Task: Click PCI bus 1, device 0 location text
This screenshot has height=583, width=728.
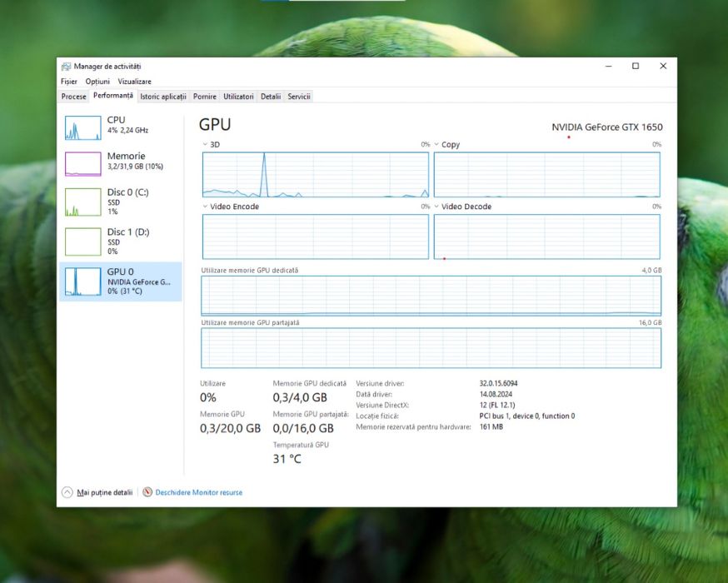Action: pyautogui.click(x=527, y=416)
